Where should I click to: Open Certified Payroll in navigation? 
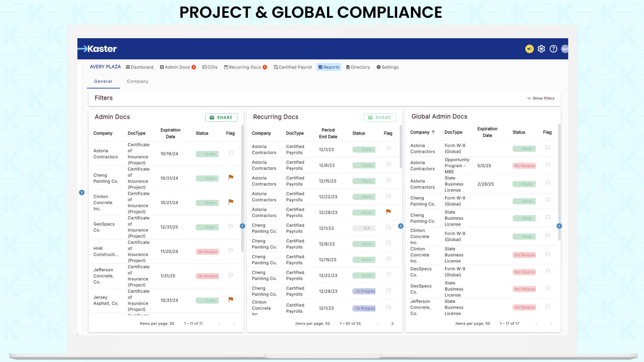point(292,67)
